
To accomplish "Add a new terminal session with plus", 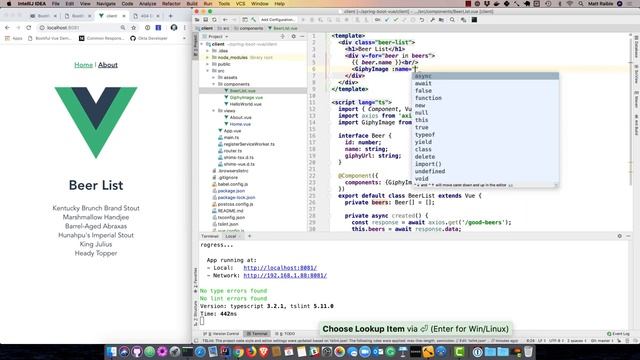I will tap(249, 236).
